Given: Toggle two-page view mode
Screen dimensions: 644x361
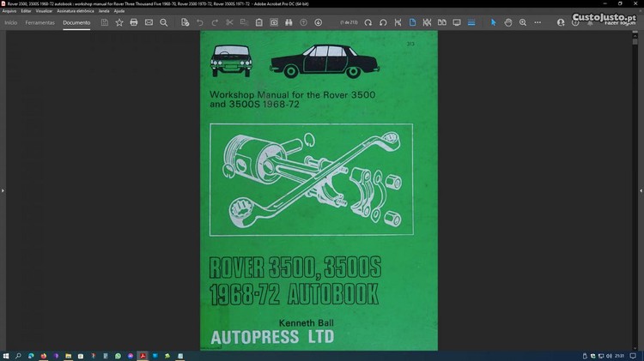Looking at the screenshot, I should click(x=441, y=22).
